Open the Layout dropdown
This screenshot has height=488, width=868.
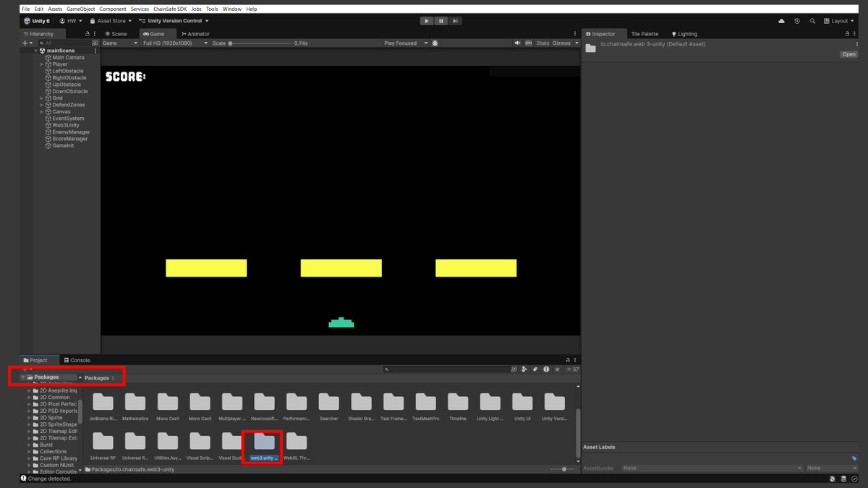(838, 21)
